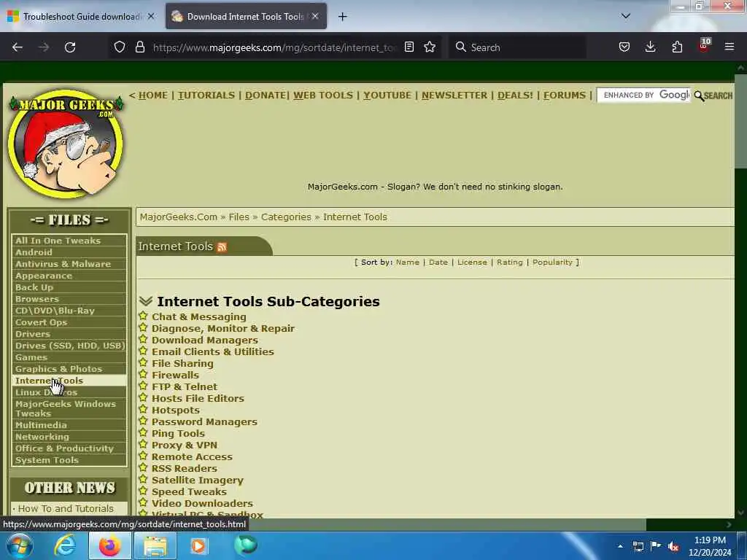Click the star icon beside Hotspots

(x=143, y=409)
